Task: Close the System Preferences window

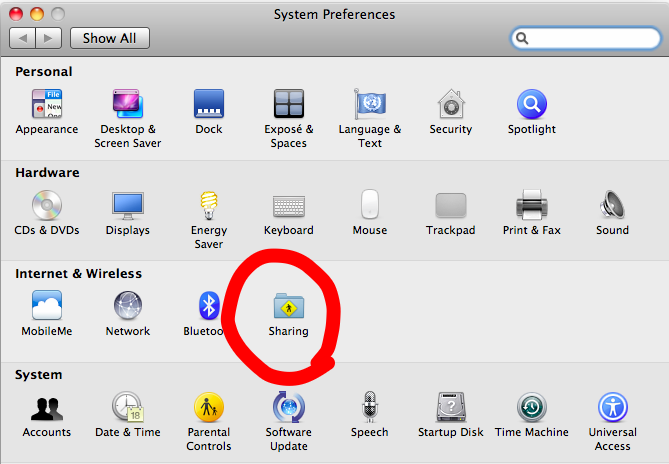Action: point(16,14)
